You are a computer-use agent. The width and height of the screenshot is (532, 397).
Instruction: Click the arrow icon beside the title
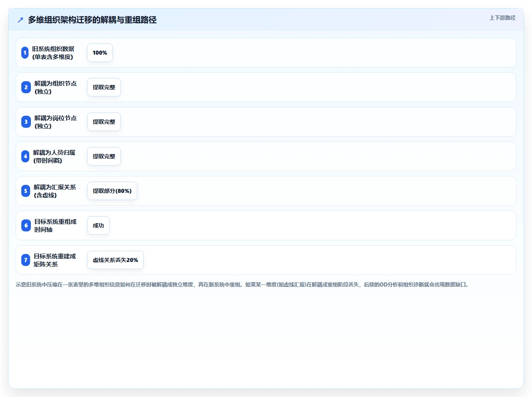click(x=20, y=20)
